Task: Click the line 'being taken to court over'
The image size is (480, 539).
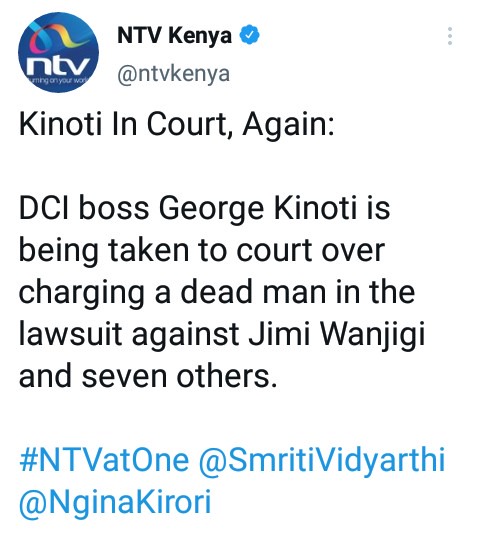Action: point(202,250)
